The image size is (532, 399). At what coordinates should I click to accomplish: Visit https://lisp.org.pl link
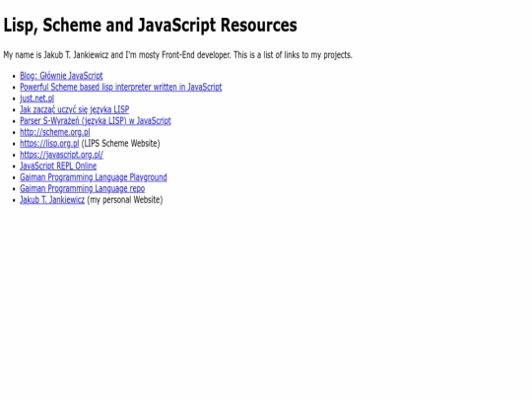(x=49, y=143)
